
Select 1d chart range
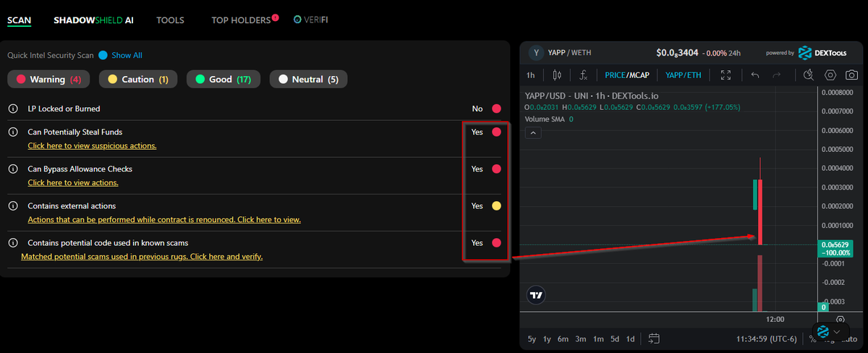631,339
